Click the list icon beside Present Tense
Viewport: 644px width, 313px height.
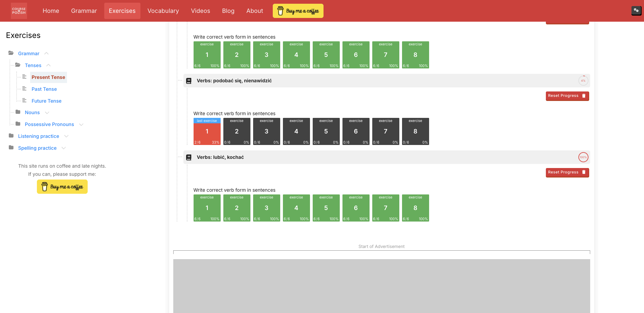(24, 77)
